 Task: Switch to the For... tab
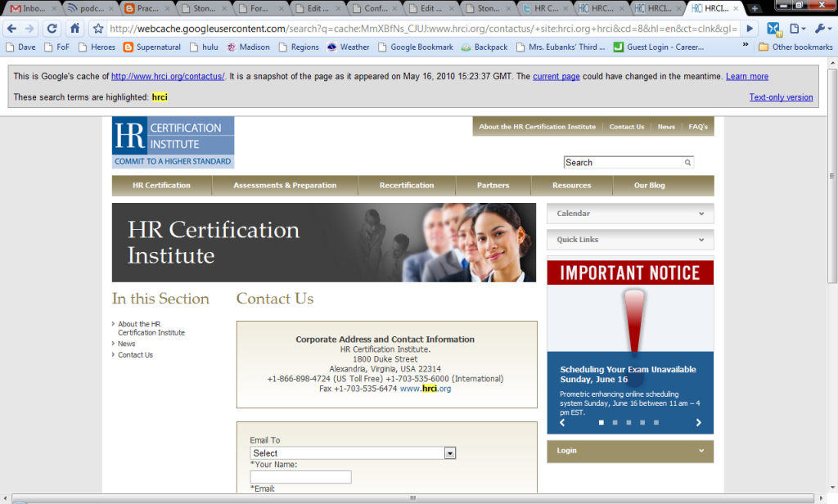(260, 8)
